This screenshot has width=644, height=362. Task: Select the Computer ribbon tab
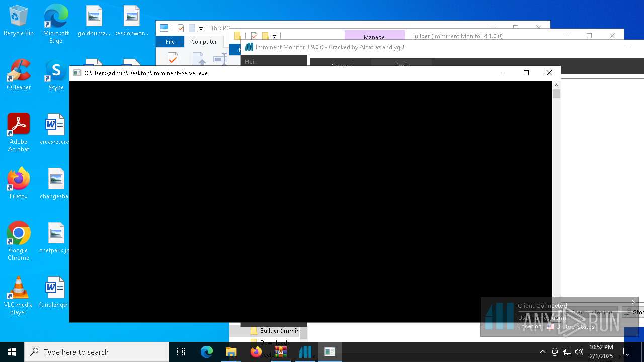tap(204, 42)
